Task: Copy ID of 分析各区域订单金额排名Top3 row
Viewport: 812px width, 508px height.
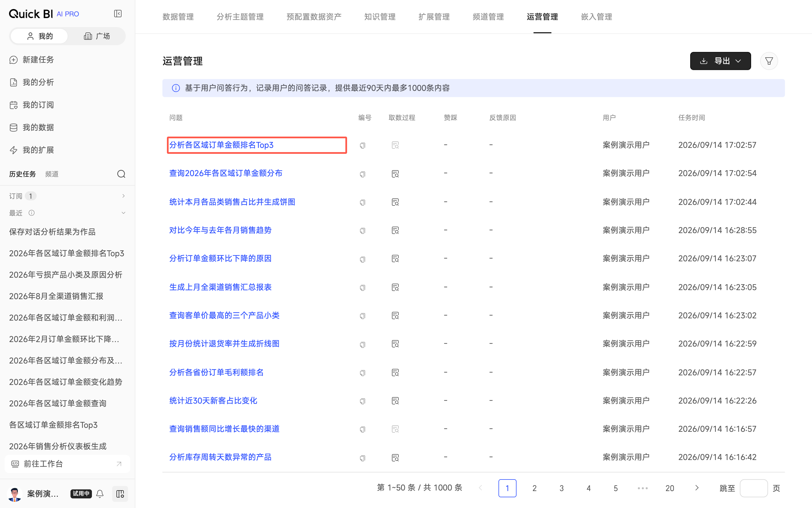Action: point(362,145)
